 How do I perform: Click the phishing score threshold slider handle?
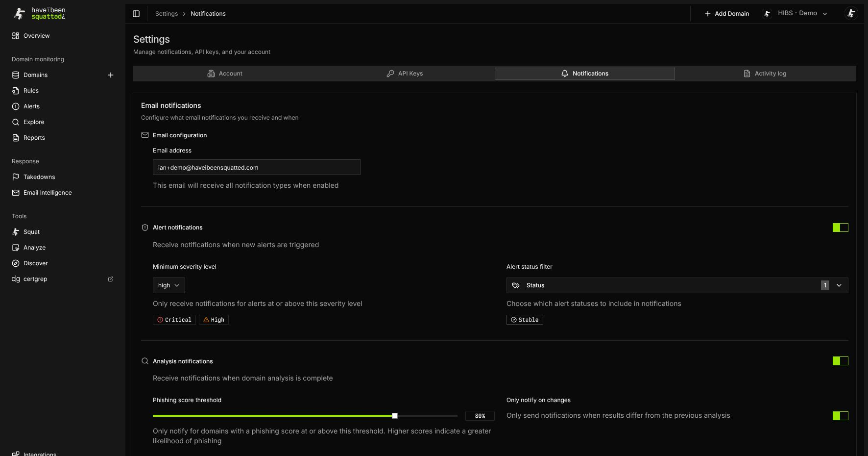[395, 416]
